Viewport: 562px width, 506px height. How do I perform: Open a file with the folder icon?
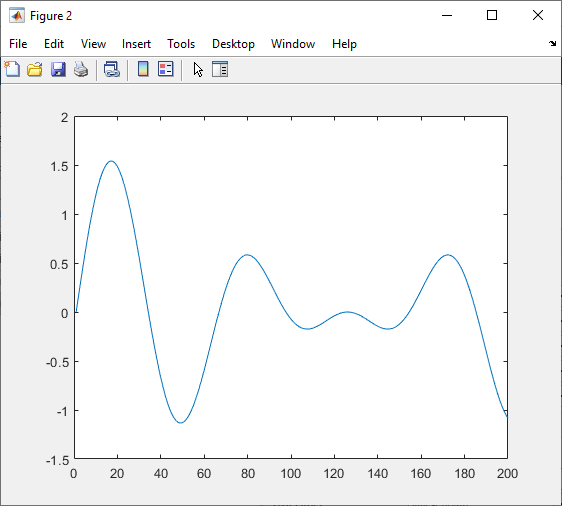click(x=35, y=69)
